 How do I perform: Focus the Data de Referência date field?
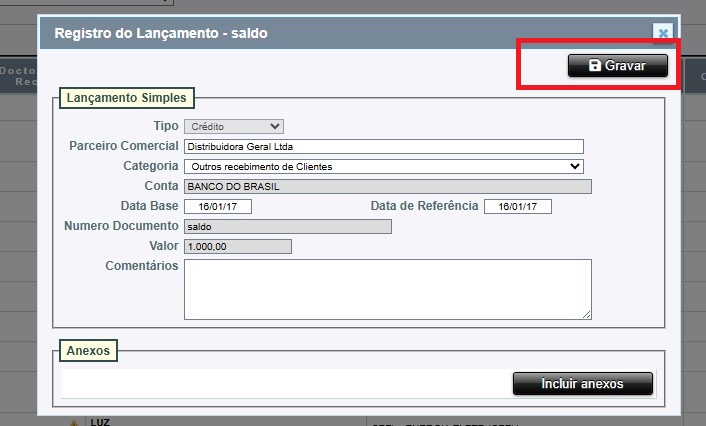pyautogui.click(x=517, y=206)
